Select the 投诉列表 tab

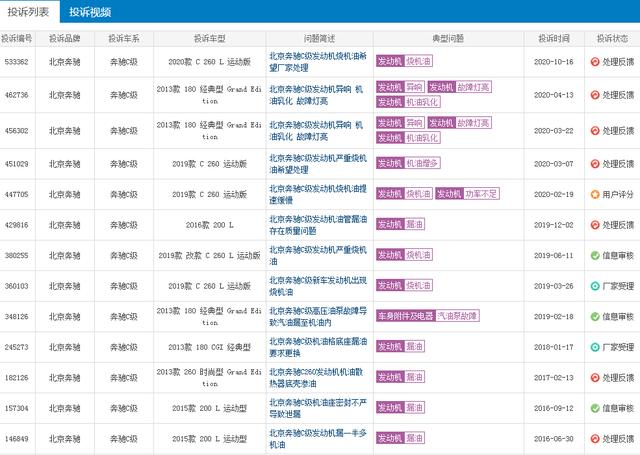point(28,12)
